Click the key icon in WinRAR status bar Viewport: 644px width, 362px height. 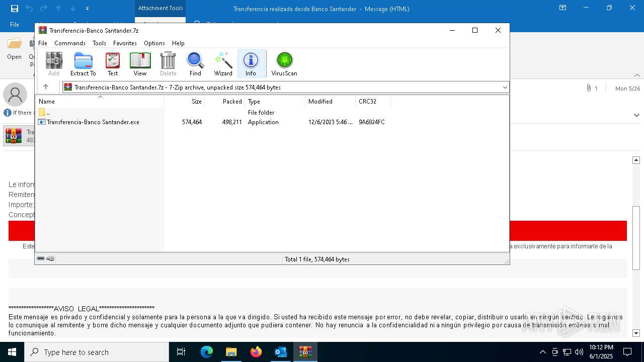(50, 258)
